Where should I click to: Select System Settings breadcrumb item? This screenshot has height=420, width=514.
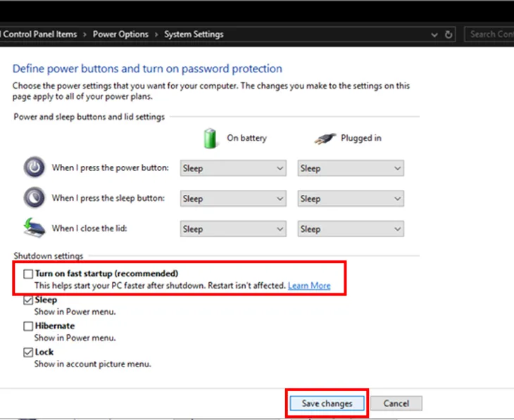pos(194,34)
